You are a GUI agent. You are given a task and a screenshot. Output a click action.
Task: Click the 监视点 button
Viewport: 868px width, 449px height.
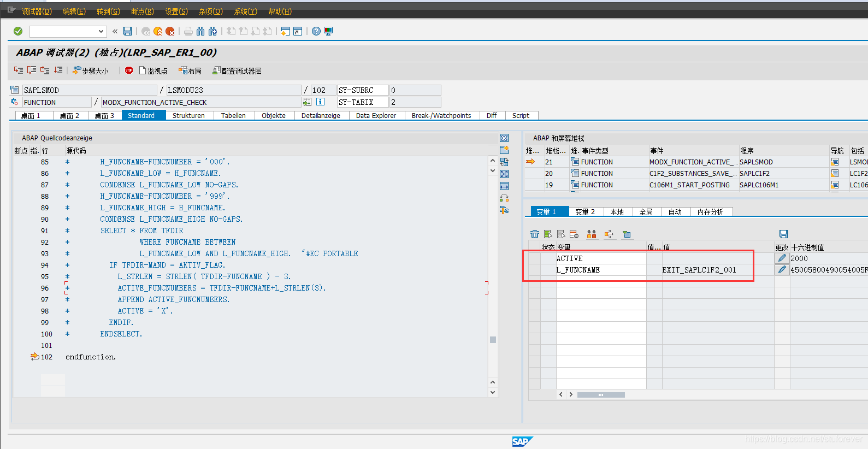pyautogui.click(x=153, y=71)
